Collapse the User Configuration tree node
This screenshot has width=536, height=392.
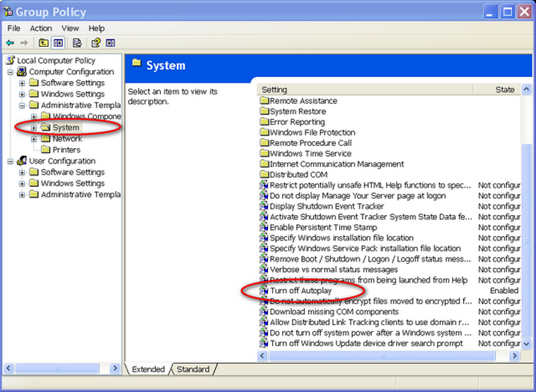[11, 161]
